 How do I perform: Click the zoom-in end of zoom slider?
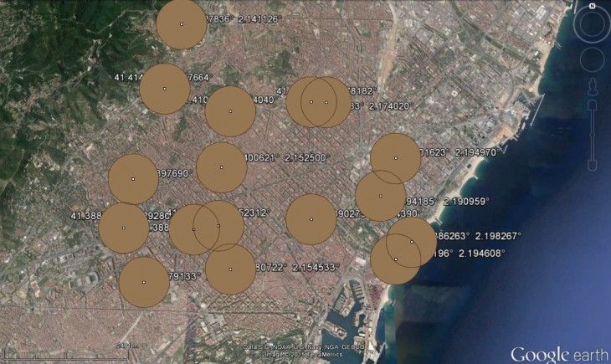point(592,105)
